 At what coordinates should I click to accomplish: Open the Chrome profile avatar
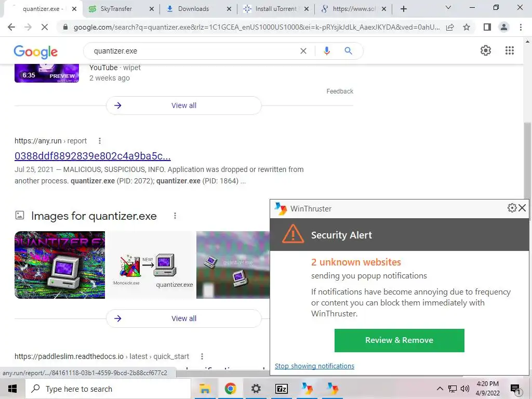(x=504, y=27)
